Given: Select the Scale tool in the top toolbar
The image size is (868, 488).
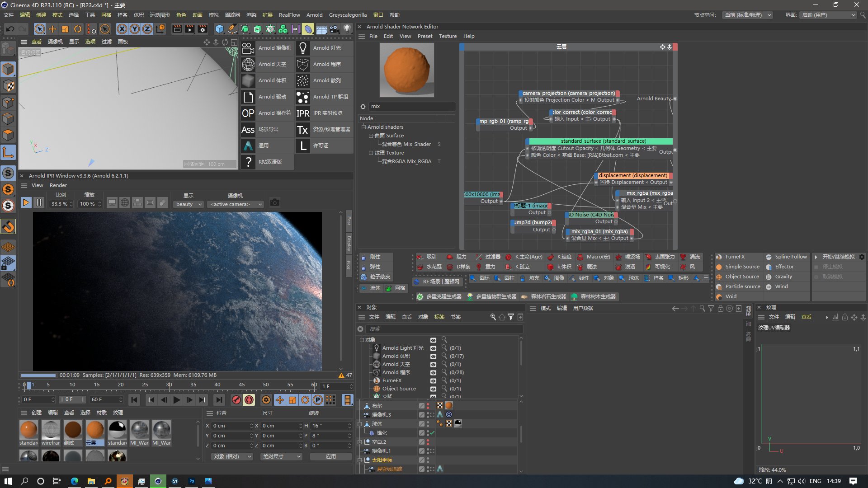Looking at the screenshot, I should coord(65,29).
